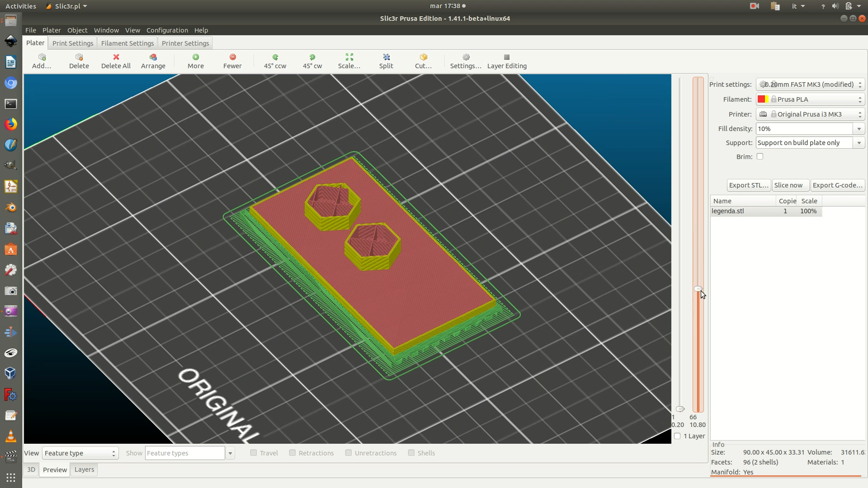Open Files manager in dock
Screen dimensions: 868x488
[x=11, y=21]
